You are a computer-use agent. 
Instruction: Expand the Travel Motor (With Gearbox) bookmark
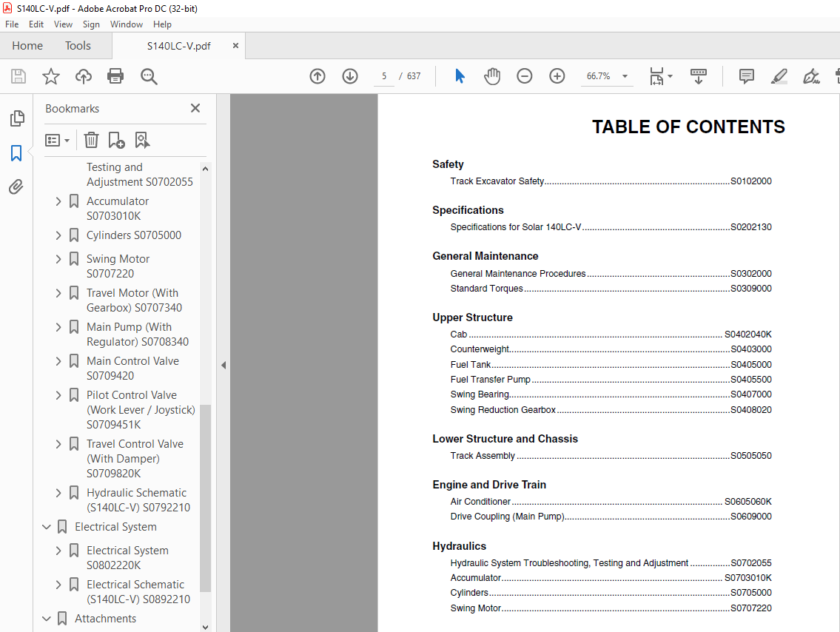click(58, 293)
